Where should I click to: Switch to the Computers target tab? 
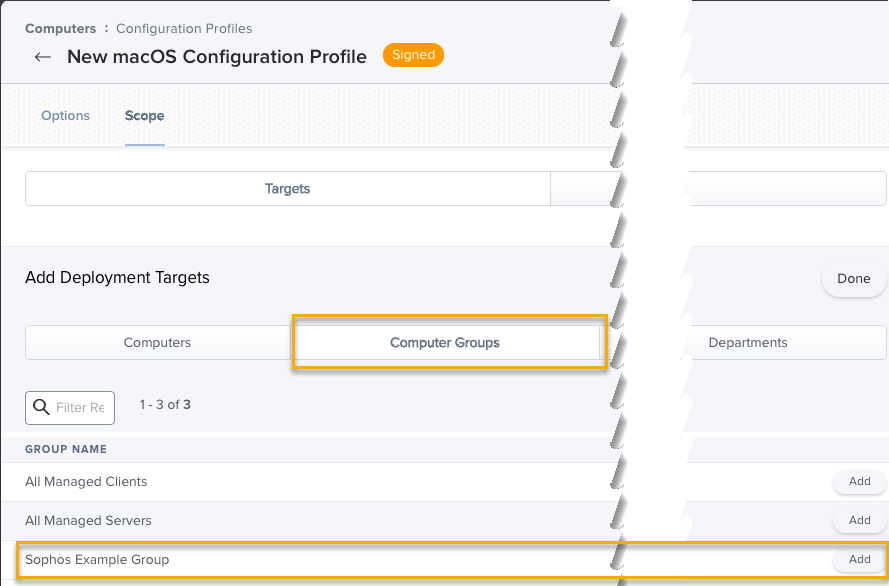157,343
